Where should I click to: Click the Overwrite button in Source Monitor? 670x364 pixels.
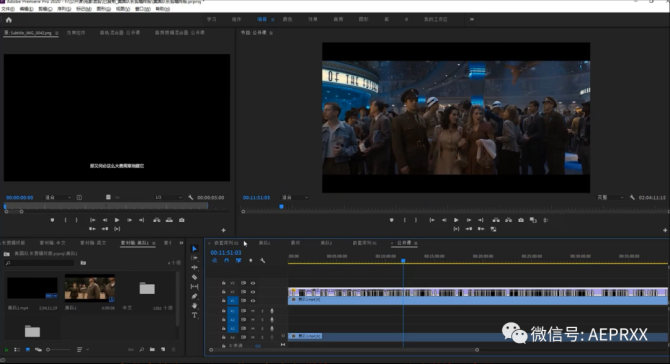coord(169,220)
